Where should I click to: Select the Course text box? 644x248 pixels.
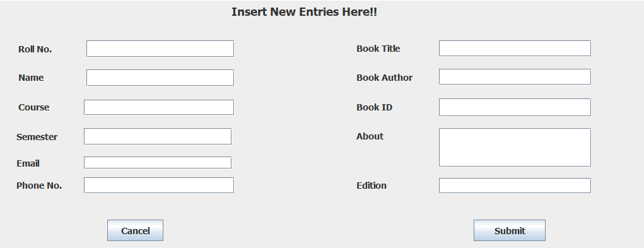click(159, 107)
